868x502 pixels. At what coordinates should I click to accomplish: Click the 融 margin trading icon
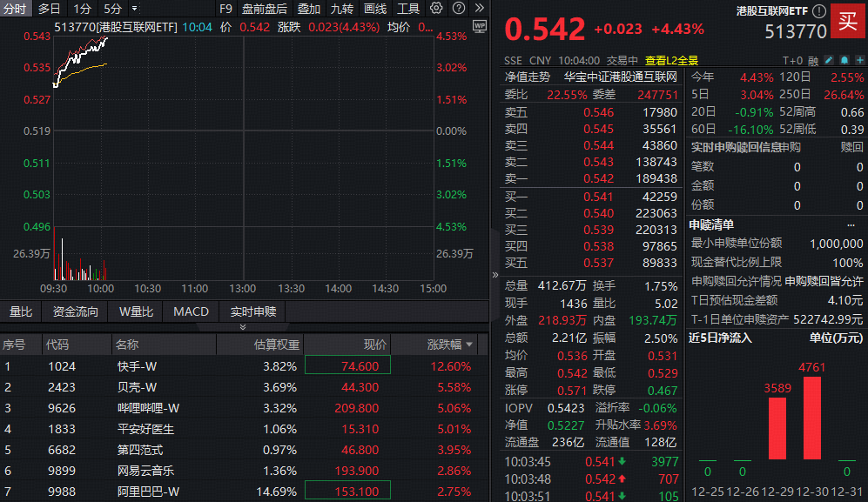point(812,61)
